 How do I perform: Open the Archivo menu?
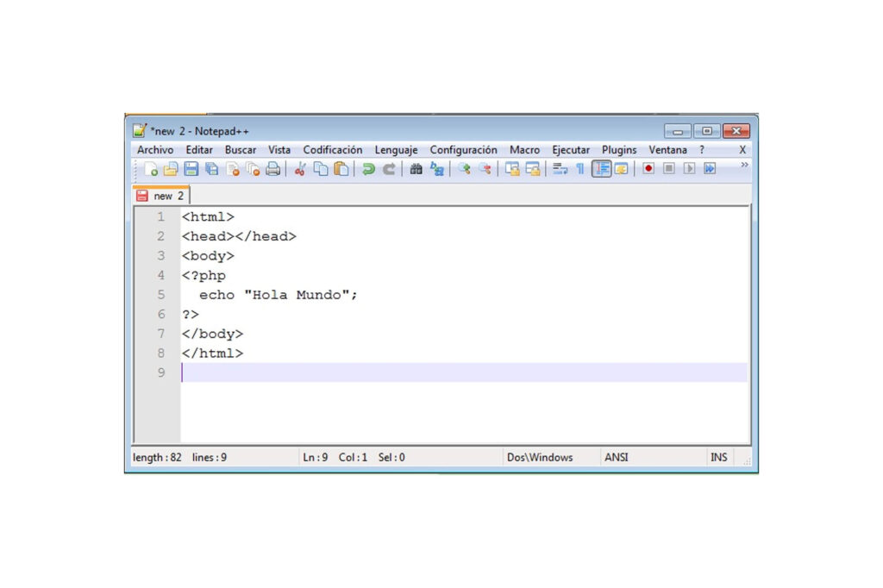click(155, 150)
